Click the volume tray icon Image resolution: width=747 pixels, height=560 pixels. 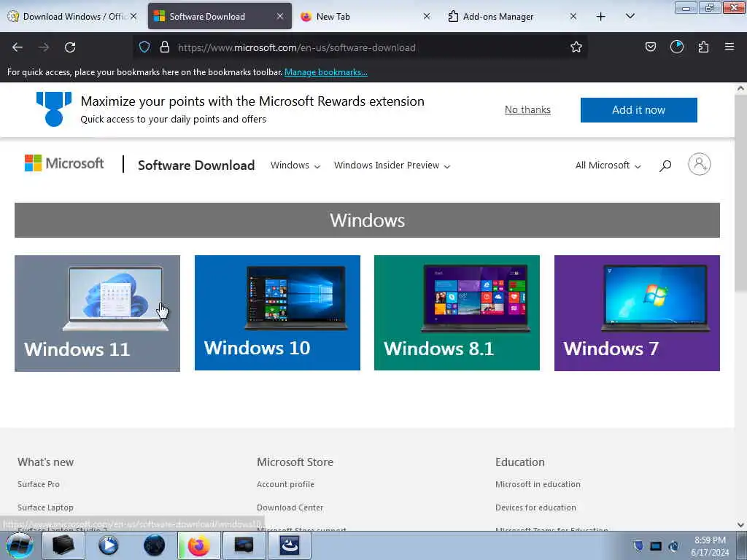coord(673,546)
